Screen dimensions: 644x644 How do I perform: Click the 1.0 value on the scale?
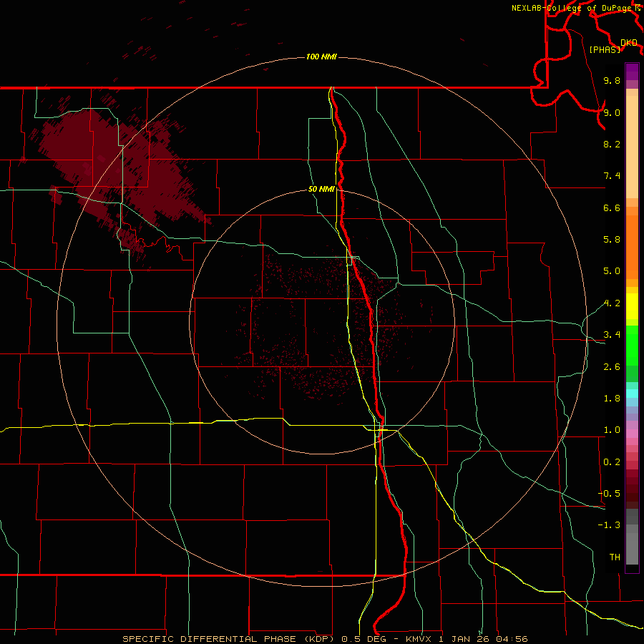(612, 431)
